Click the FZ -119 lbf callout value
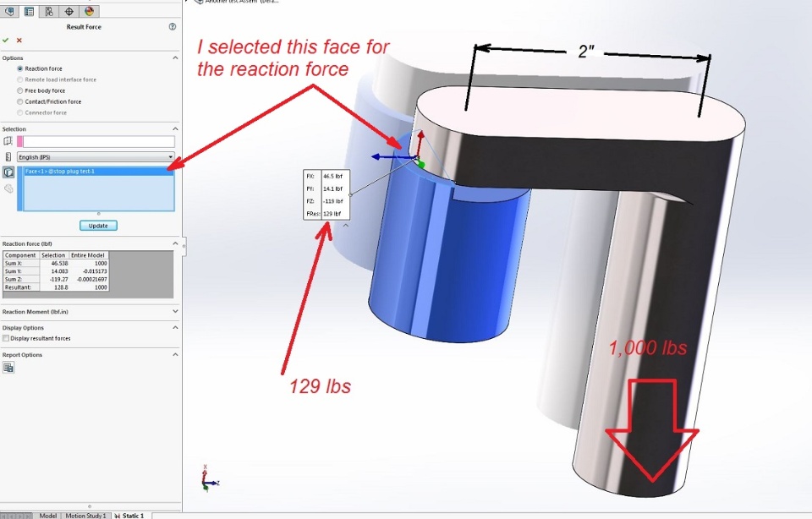This screenshot has width=812, height=519. [333, 201]
